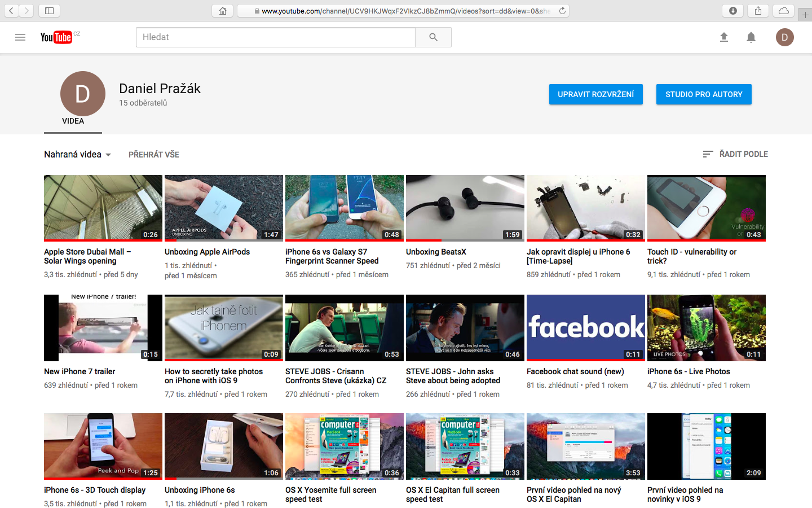Viewport: 812px width, 508px height.
Task: Open the Jak tajně fotit iPhonem thumbnail
Action: (x=224, y=328)
